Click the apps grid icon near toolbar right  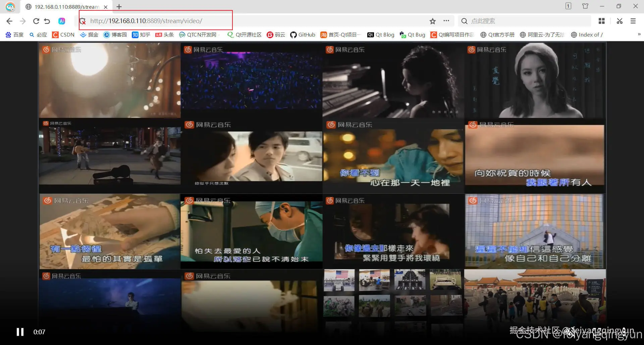pos(601,21)
